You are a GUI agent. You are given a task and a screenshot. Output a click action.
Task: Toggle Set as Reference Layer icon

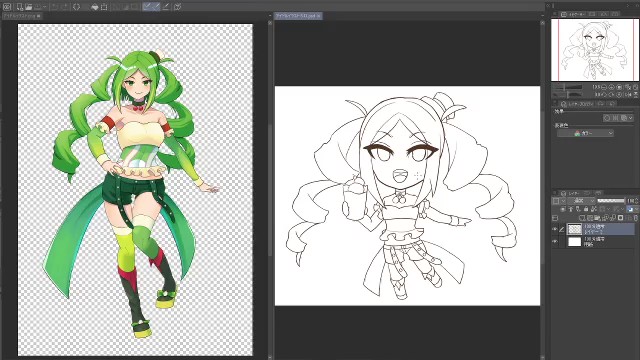[571, 209]
